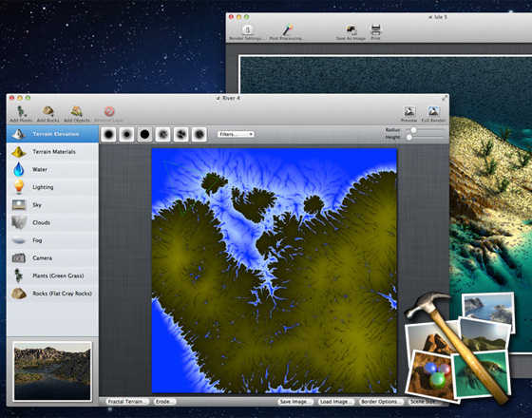Click Save Image button
Screen dimensions: 532x418
pyautogui.click(x=295, y=401)
